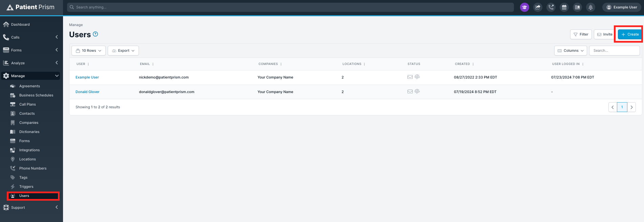Viewport: 644px width, 222px height.
Task: Click the Filter button
Action: pyautogui.click(x=581, y=34)
